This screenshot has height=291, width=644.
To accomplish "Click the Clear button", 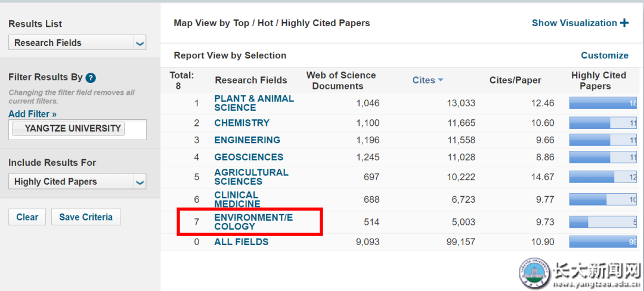I will pyautogui.click(x=27, y=218).
